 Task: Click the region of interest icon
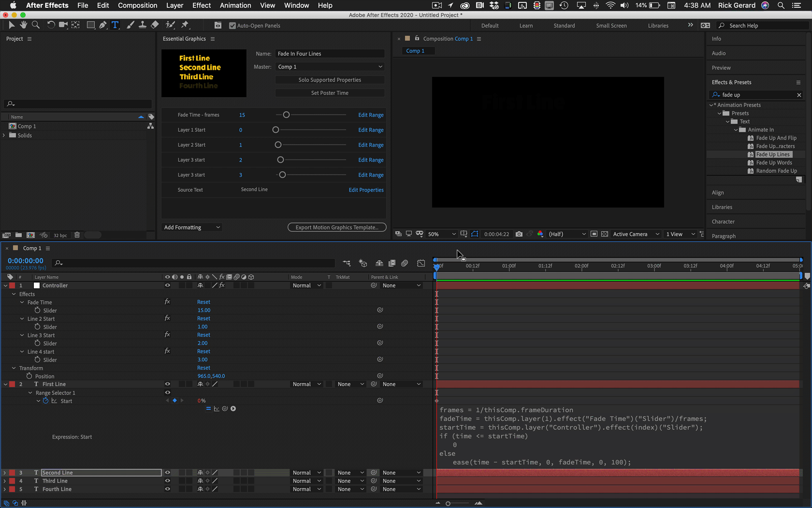594,234
